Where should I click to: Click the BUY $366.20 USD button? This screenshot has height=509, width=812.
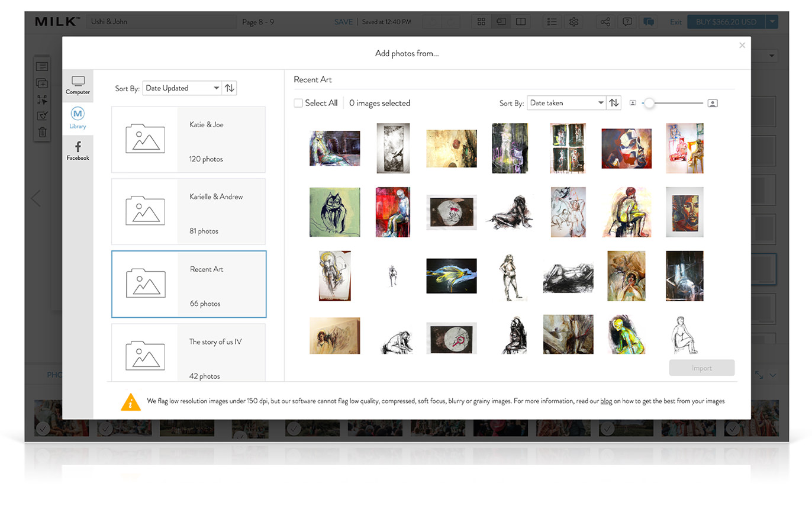(x=726, y=22)
